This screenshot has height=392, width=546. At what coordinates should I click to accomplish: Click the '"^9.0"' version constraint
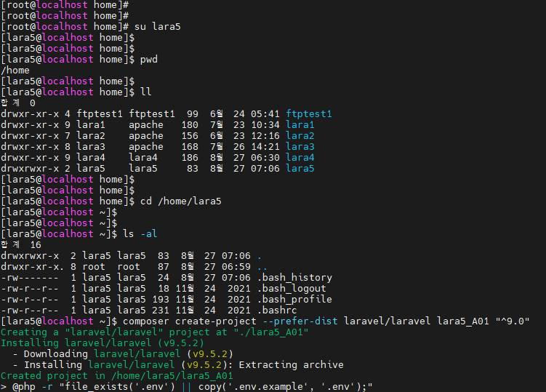(513, 321)
